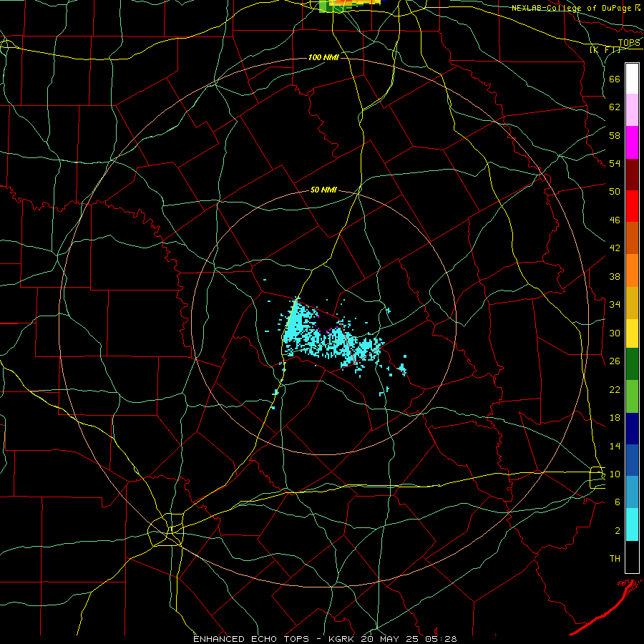Screen dimensions: 644x644
Task: Click the legend value '42'
Action: (615, 248)
